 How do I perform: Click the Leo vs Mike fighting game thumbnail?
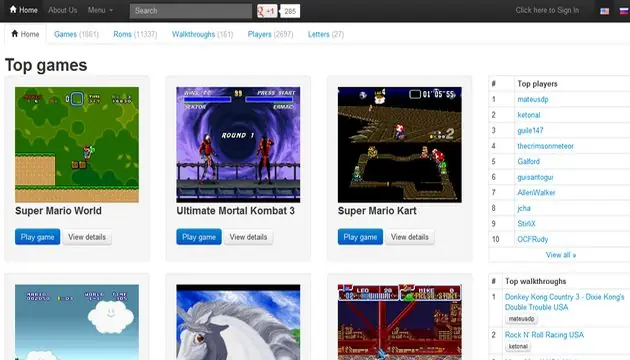point(399,322)
